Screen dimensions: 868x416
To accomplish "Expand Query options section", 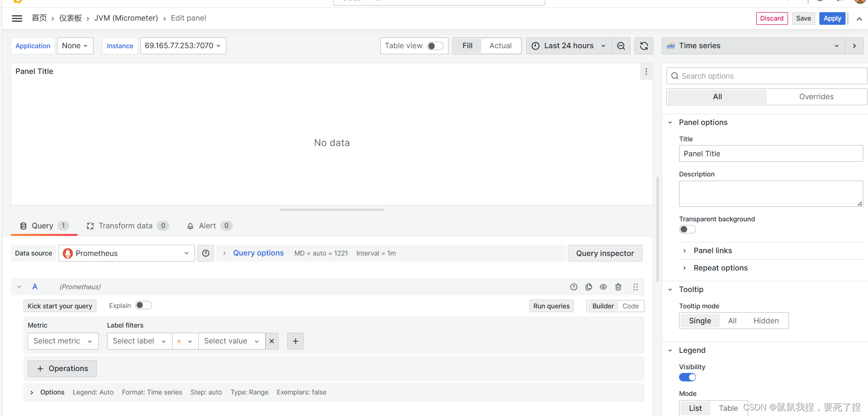I will click(x=258, y=253).
